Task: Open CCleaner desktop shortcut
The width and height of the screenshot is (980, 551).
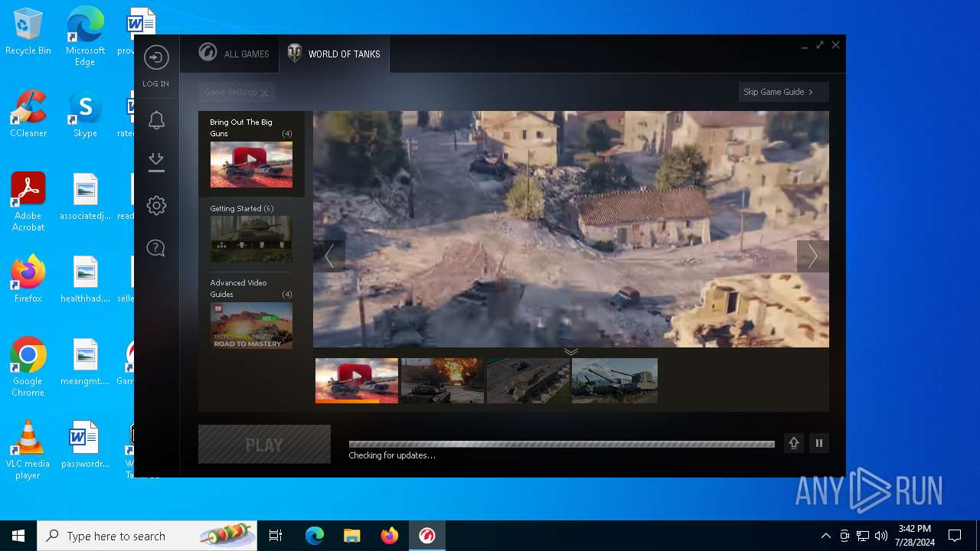Action: pyautogui.click(x=28, y=114)
